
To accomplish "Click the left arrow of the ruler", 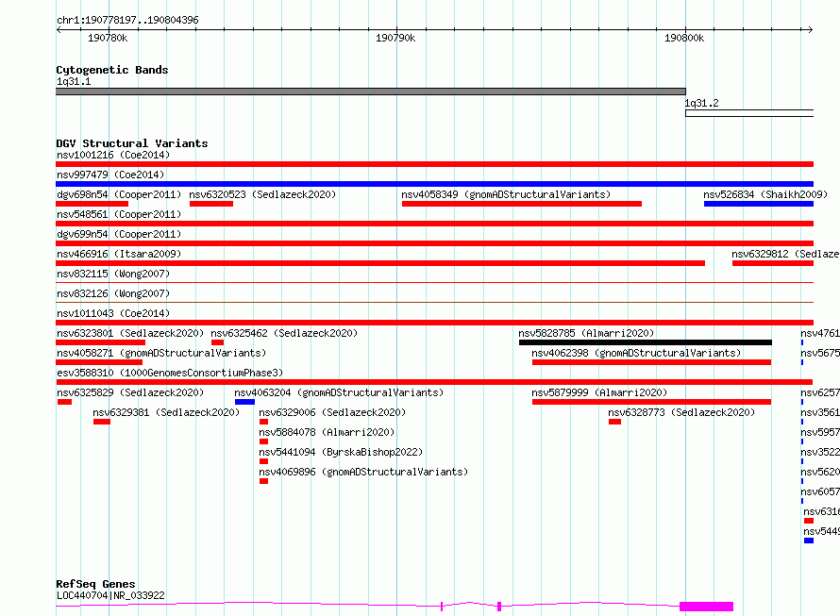I will [59, 30].
